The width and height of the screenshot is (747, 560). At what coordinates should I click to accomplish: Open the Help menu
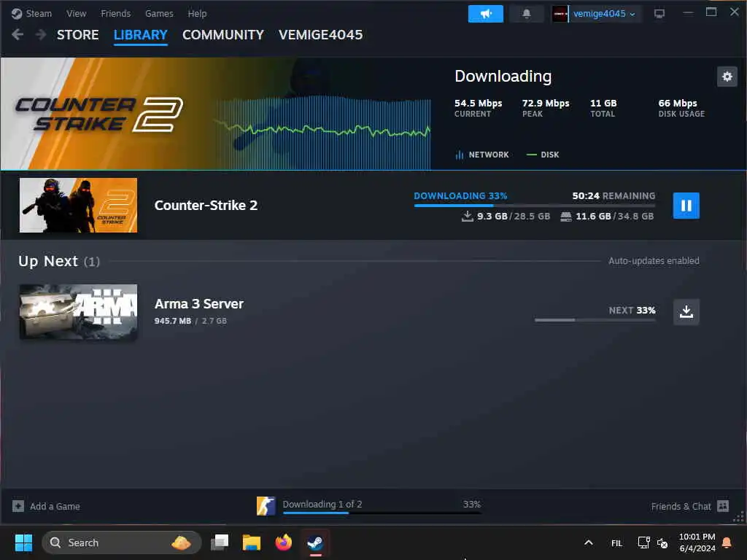pyautogui.click(x=197, y=13)
